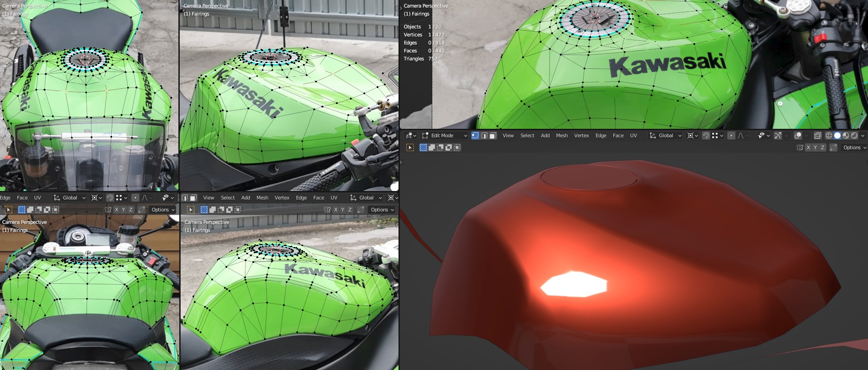Toggle Z mirror in right viewport
The height and width of the screenshot is (370, 868).
click(822, 147)
